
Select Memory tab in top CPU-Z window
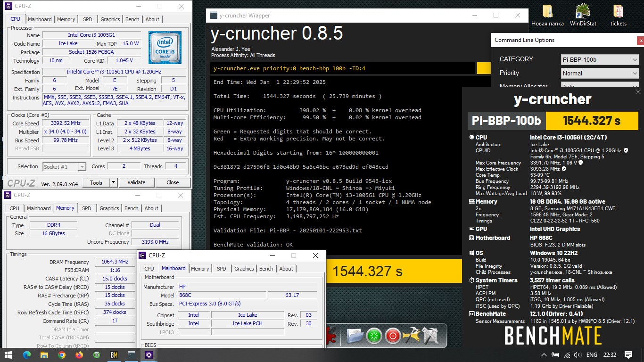pyautogui.click(x=66, y=19)
